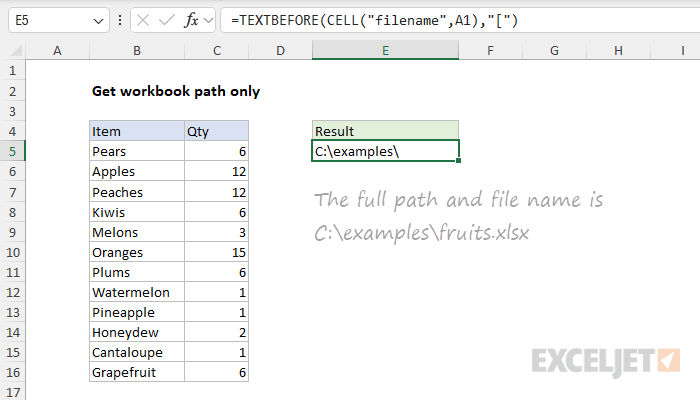Select the "Qty" header cell
700x400 pixels.
[x=217, y=131]
